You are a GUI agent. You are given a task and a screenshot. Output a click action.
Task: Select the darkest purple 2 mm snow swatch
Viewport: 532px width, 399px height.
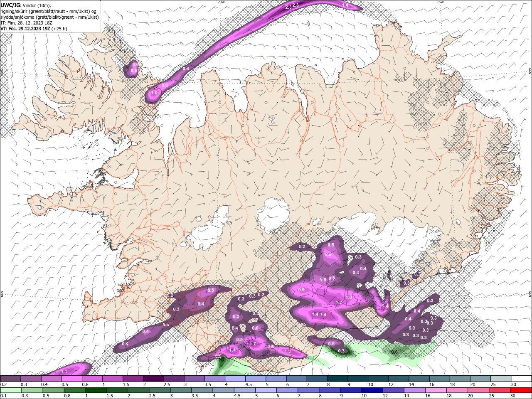(x=153, y=379)
